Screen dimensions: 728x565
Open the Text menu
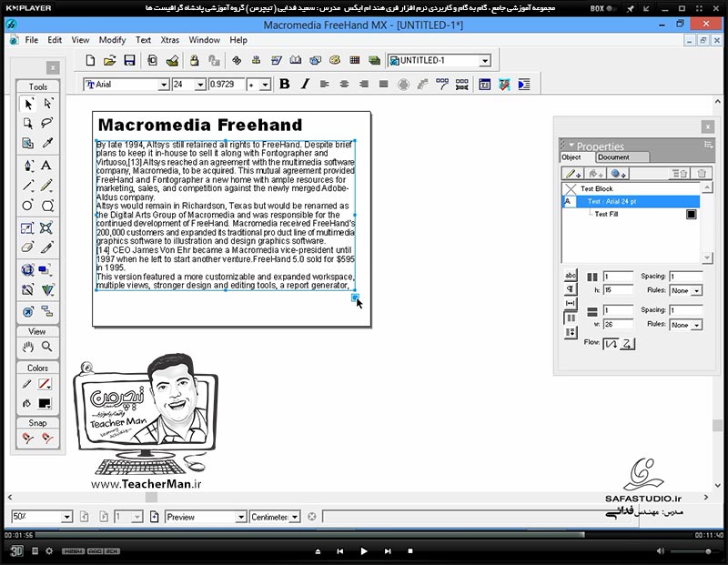[143, 40]
